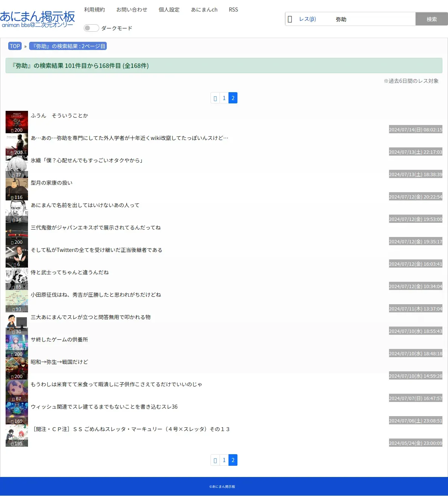Click top pagination previous arrow

[215, 98]
